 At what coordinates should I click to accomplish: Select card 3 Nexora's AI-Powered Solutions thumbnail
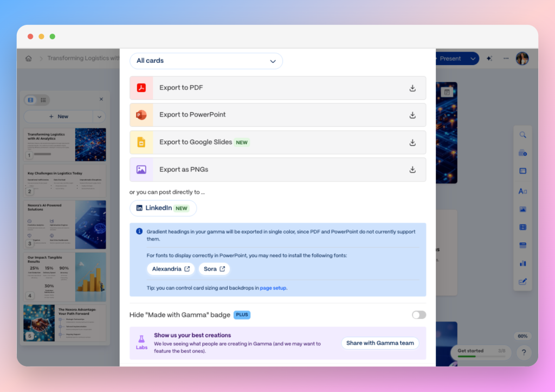tap(65, 224)
